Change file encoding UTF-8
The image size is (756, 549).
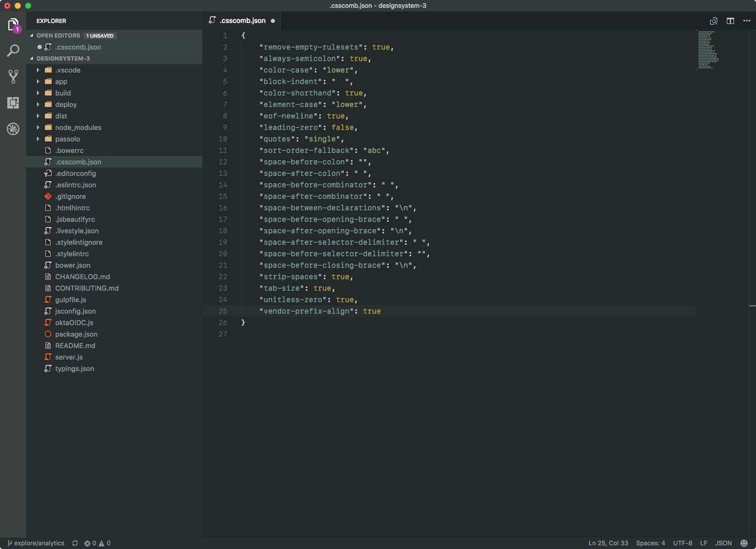[682, 543]
